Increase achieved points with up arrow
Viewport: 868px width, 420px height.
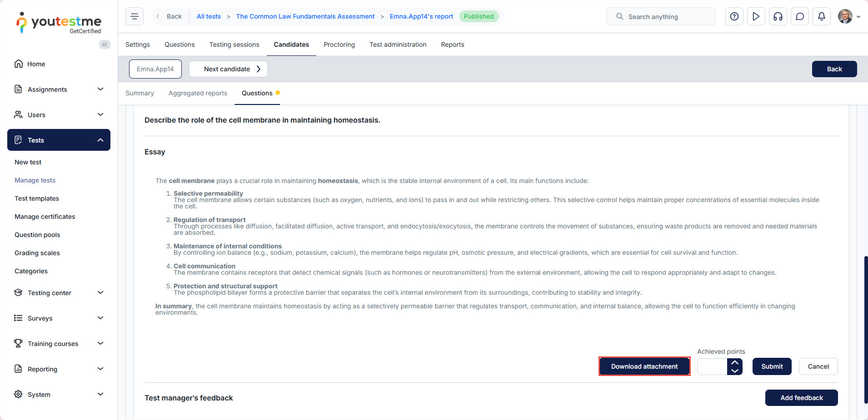click(x=735, y=362)
